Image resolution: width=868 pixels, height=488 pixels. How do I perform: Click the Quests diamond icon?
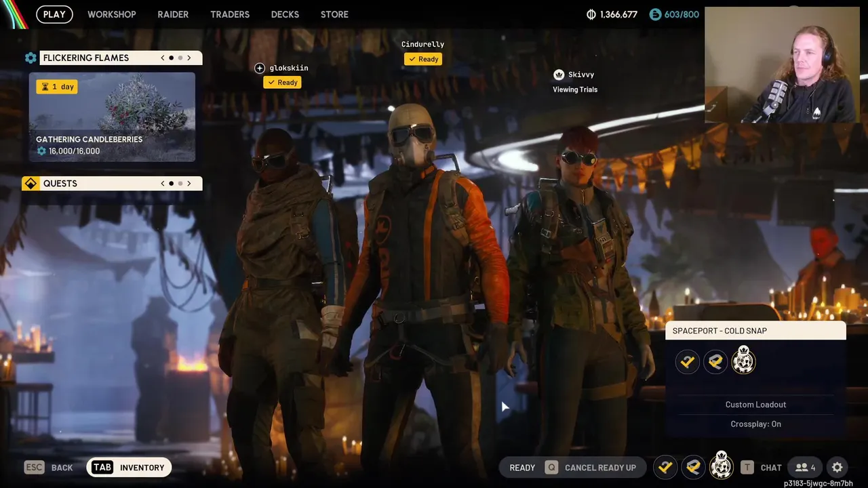coord(31,184)
